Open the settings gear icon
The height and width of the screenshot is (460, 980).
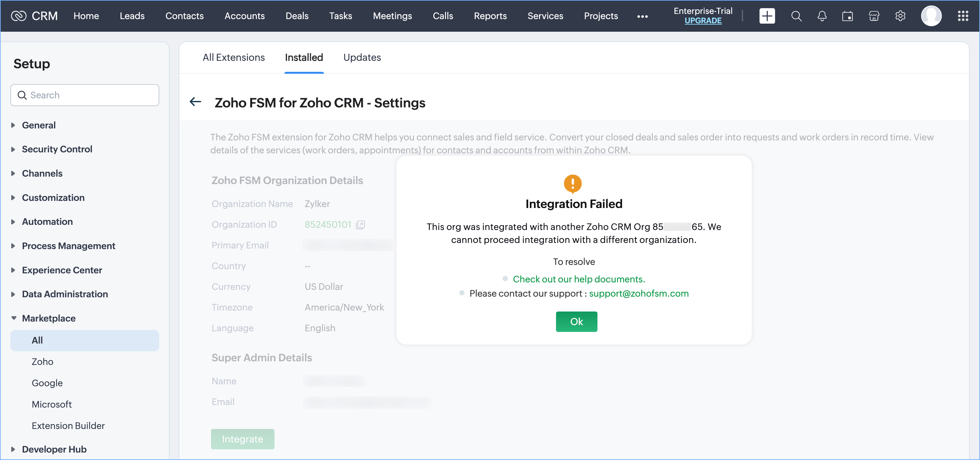(900, 16)
